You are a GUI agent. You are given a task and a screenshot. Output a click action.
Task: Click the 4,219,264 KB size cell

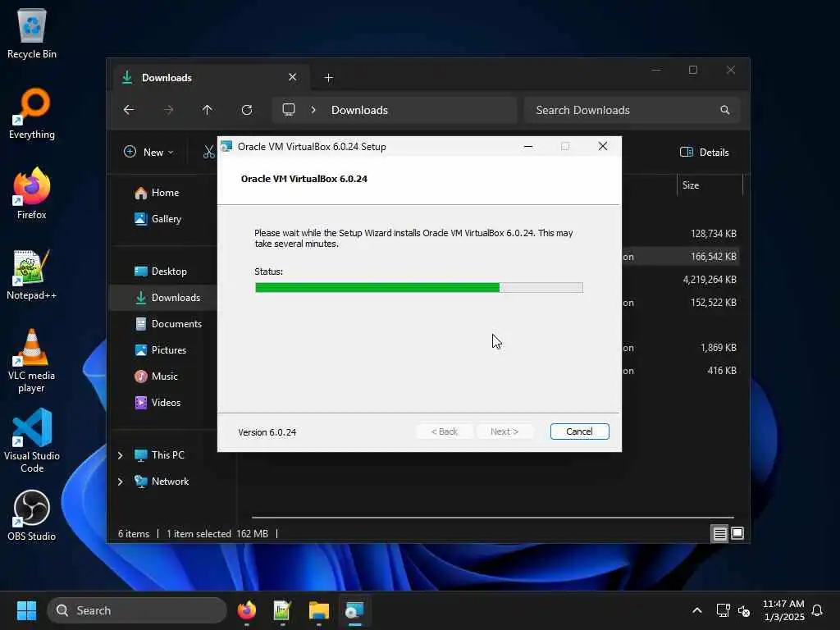(x=710, y=280)
